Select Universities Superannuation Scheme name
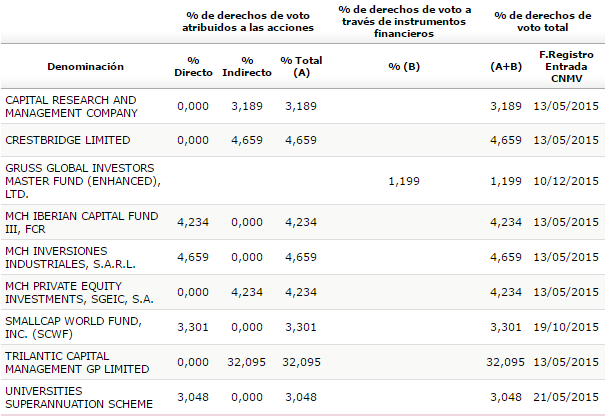This screenshot has height=417, width=608. tap(79, 397)
